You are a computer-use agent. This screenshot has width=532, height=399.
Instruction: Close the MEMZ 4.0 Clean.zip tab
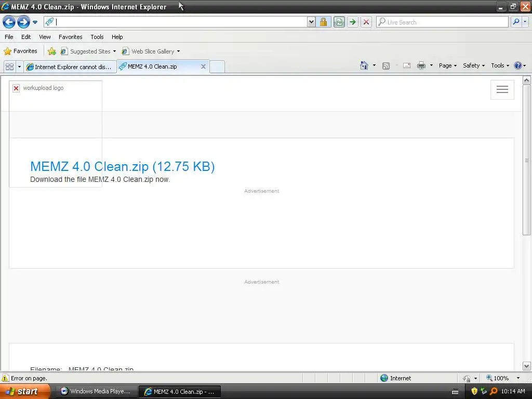(203, 66)
